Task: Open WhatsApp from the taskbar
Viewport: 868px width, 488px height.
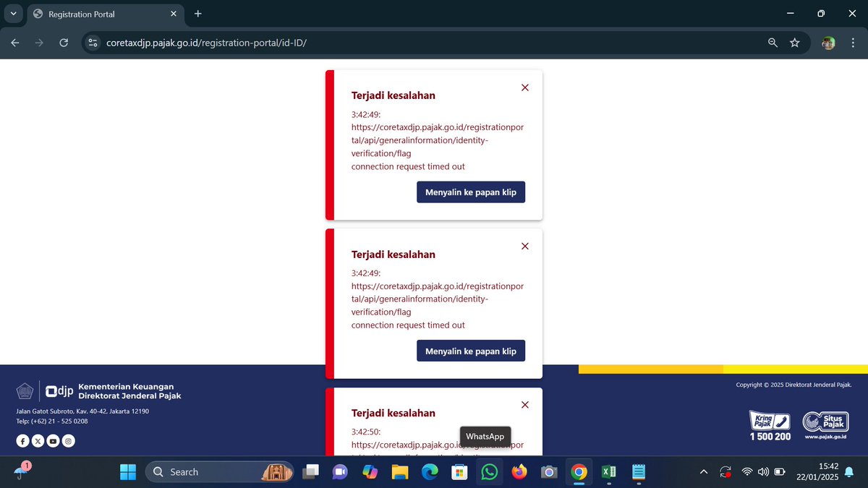Action: coord(489,472)
